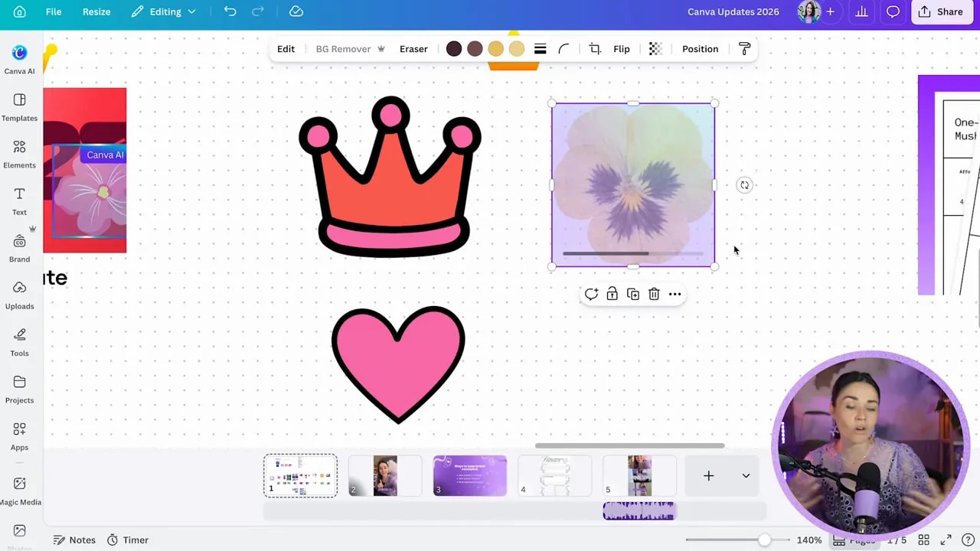Click the Share button

click(941, 11)
